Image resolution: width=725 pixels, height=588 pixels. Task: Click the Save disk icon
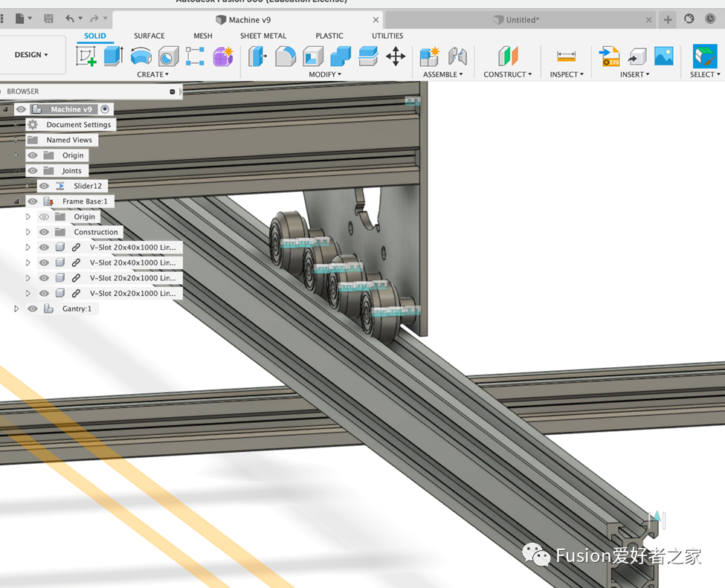click(x=48, y=19)
